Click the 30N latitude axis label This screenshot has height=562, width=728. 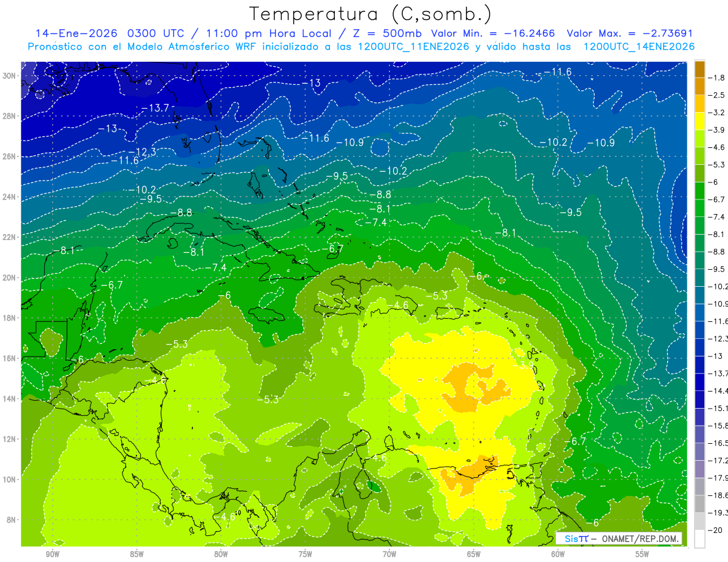[10, 76]
